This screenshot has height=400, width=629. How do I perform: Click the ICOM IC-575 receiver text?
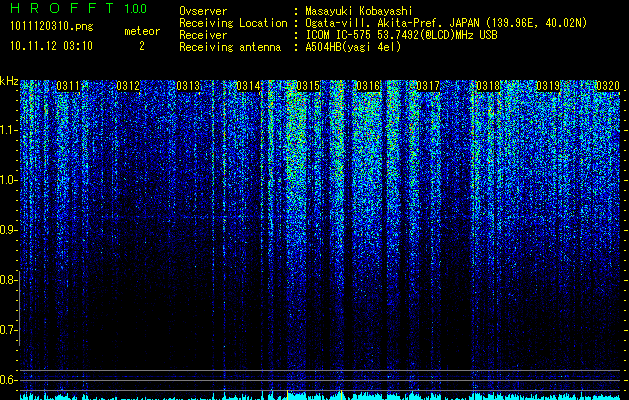tap(401, 35)
